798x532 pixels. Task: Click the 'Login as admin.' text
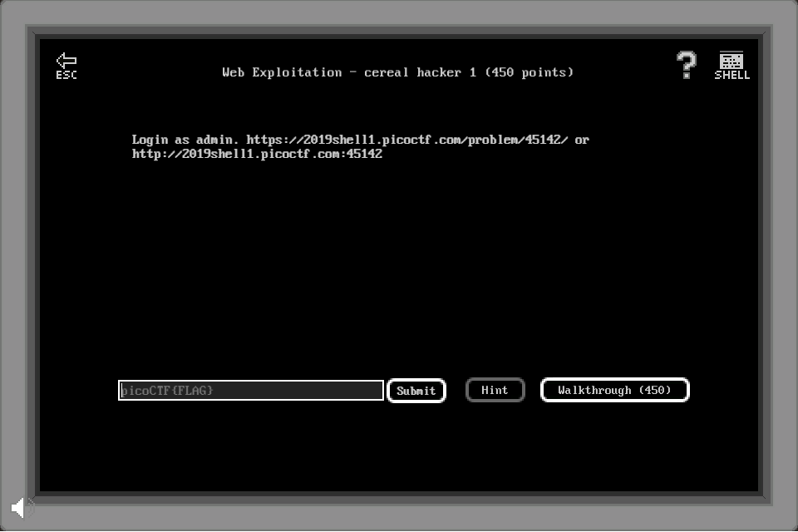point(185,140)
